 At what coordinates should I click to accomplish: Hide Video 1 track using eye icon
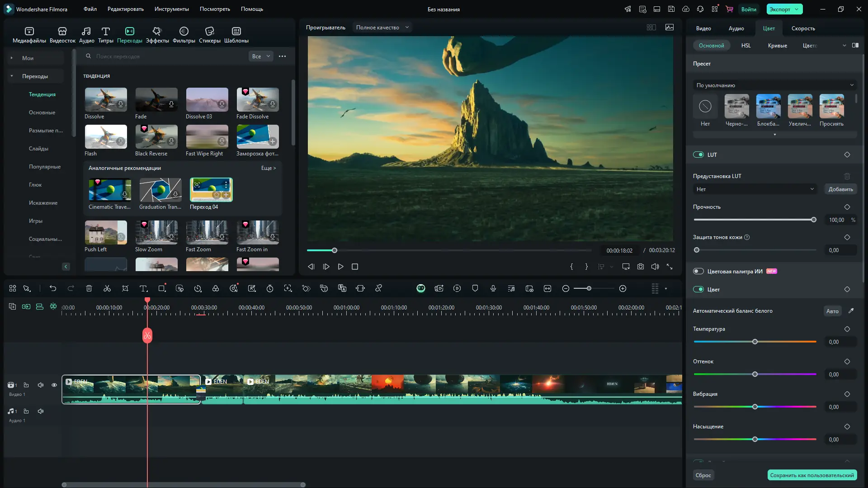tap(54, 385)
